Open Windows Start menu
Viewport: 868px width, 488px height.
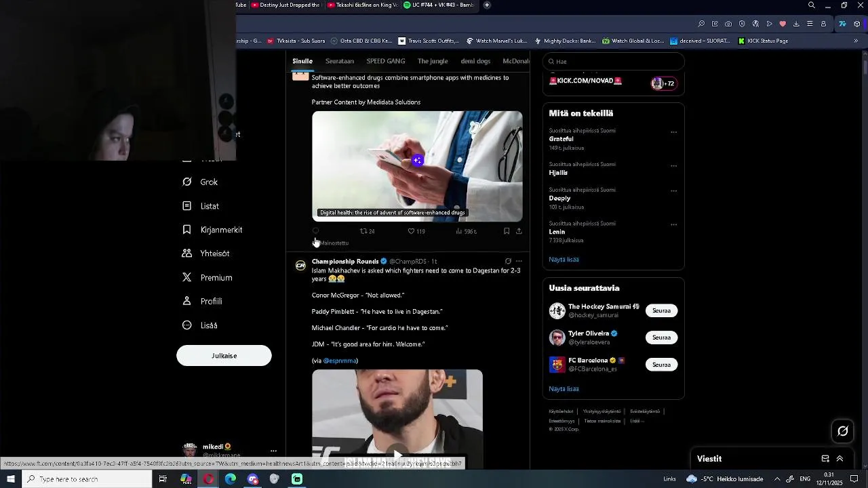click(10, 479)
